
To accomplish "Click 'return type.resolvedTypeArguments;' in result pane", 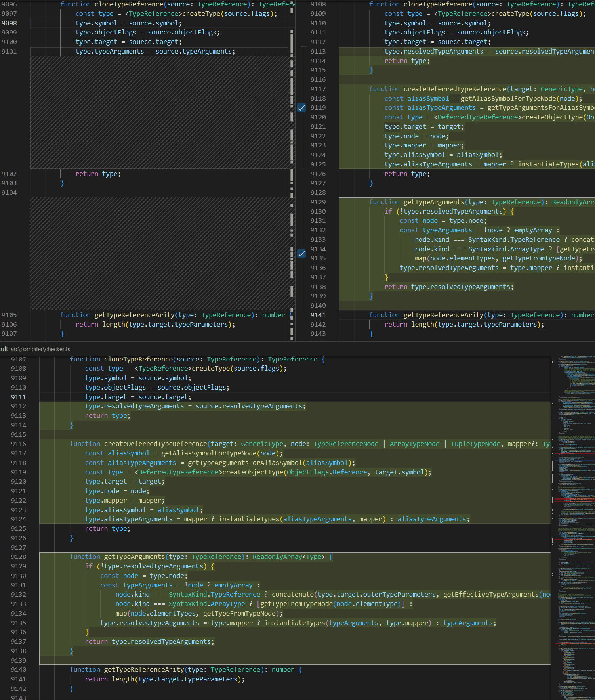I will [x=150, y=642].
